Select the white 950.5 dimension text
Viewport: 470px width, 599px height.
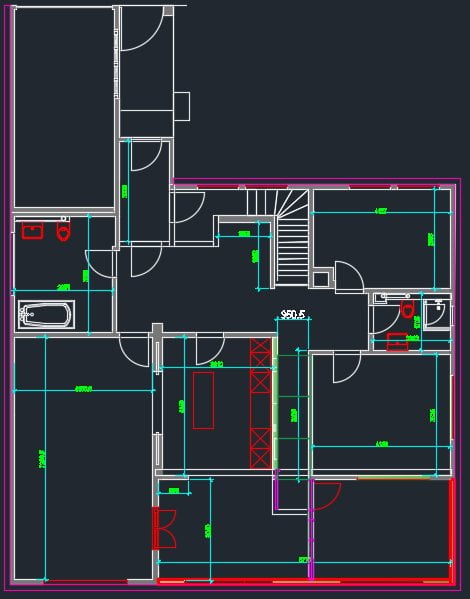pyautogui.click(x=293, y=314)
